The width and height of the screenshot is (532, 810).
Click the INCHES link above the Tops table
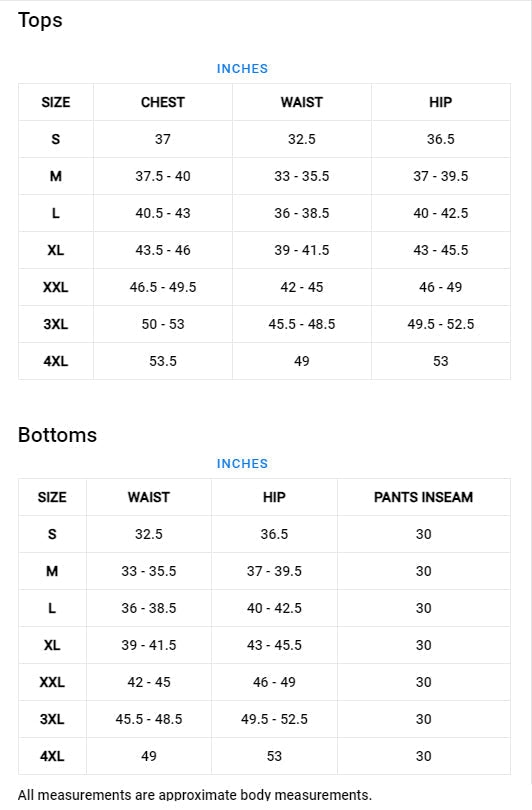point(242,69)
